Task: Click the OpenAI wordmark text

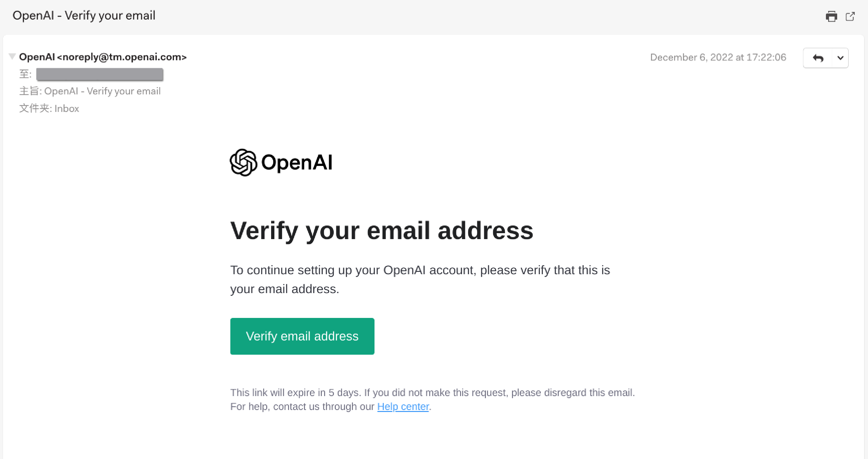Action: click(x=297, y=162)
